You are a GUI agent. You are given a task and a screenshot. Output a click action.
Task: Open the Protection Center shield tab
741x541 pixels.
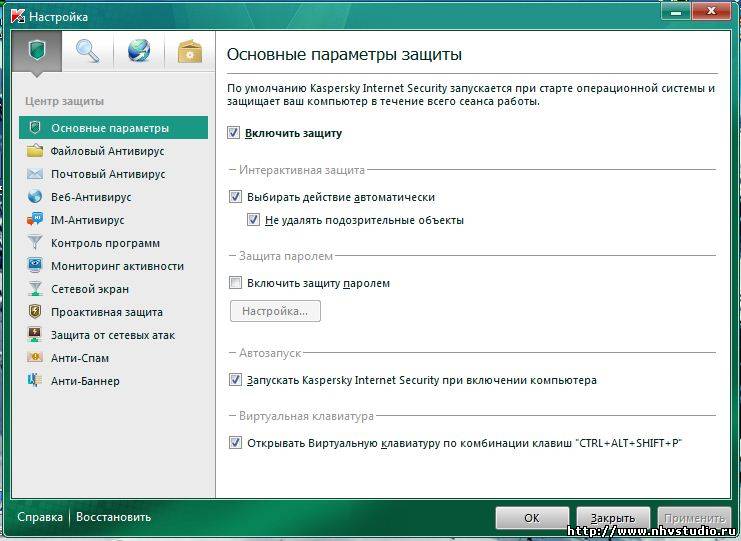coord(37,51)
